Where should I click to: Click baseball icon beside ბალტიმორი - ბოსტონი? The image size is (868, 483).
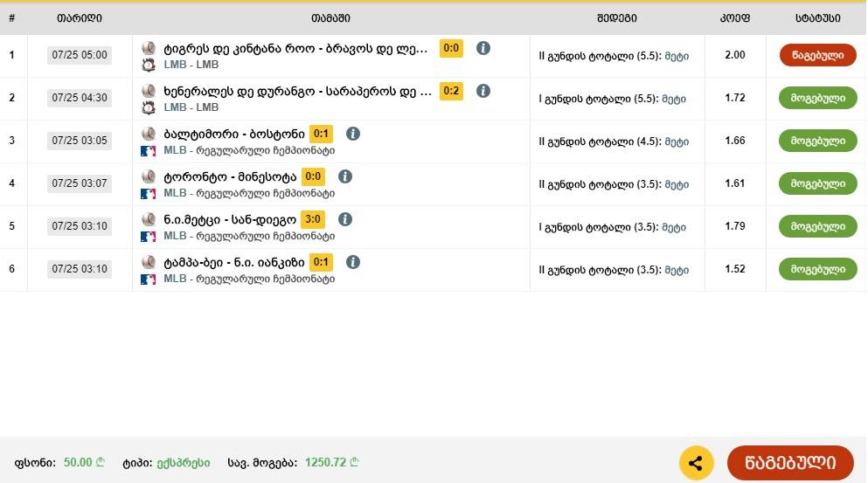tap(149, 134)
